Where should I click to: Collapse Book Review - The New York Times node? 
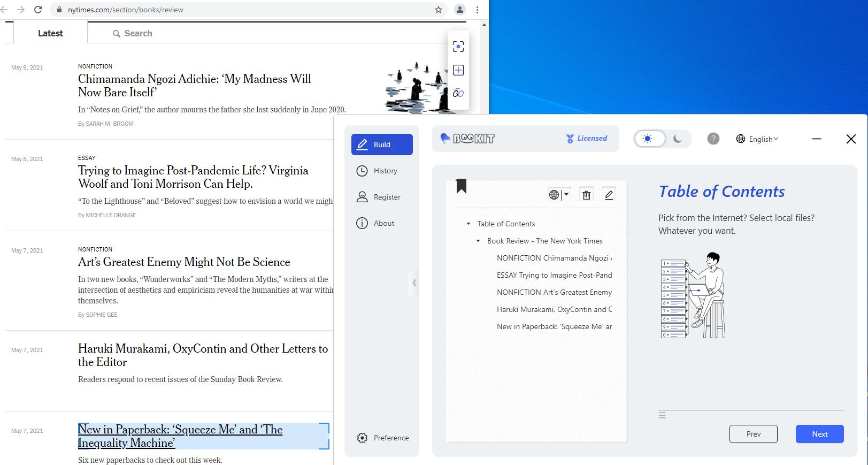[478, 241]
